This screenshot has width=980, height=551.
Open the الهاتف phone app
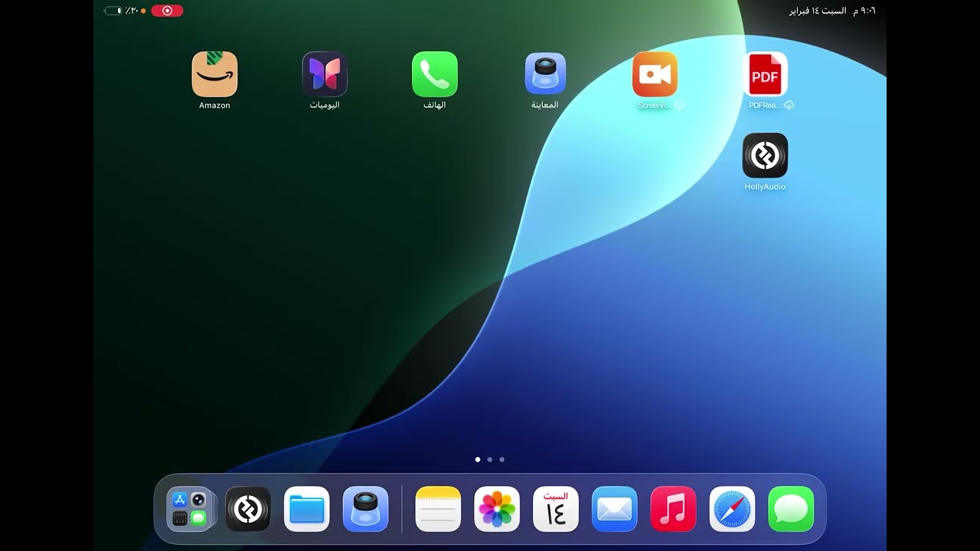pos(435,74)
